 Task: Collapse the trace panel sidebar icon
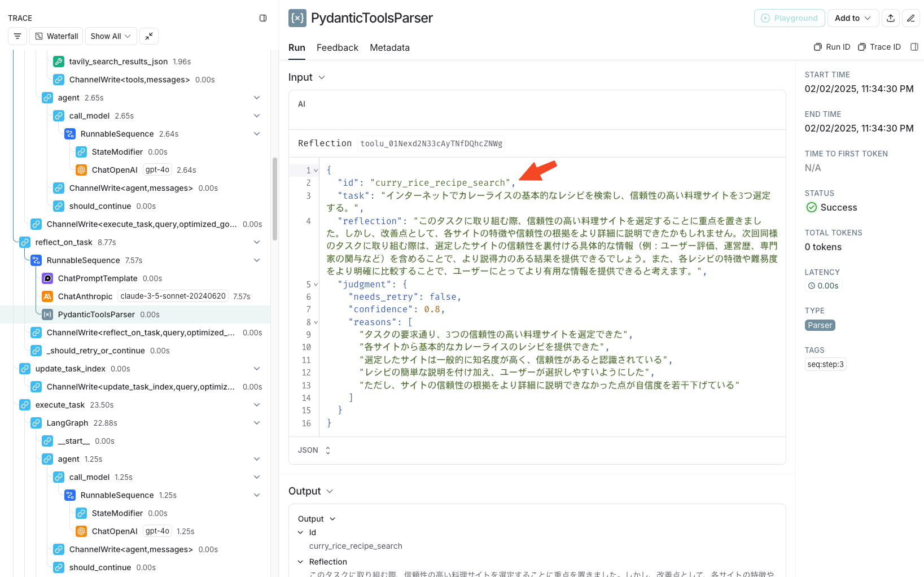[x=263, y=18]
